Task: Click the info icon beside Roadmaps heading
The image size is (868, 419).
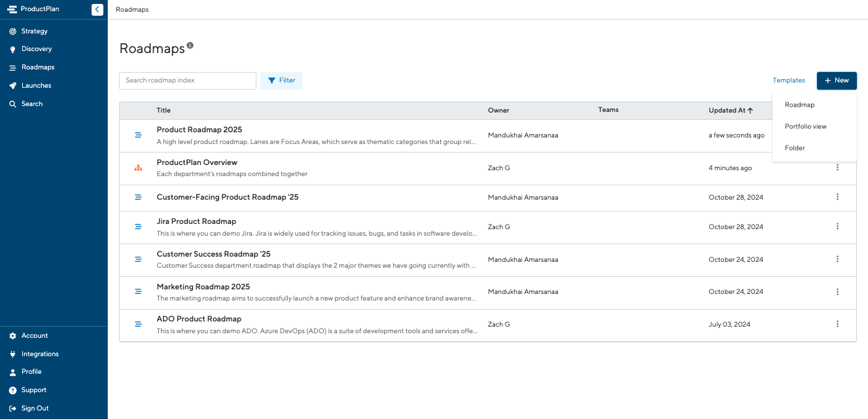Action: [190, 46]
